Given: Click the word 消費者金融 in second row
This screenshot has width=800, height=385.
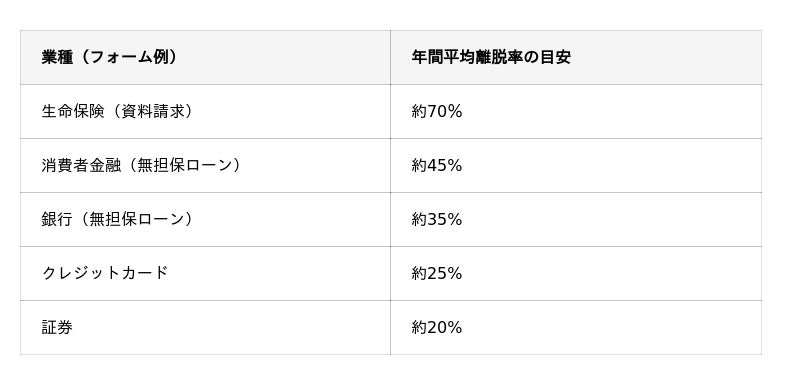Looking at the screenshot, I should [81, 166].
